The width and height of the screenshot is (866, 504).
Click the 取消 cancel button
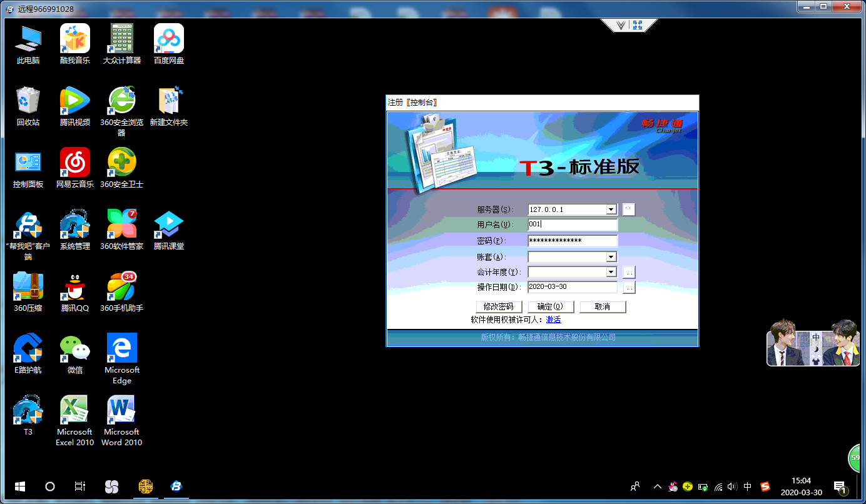pos(603,307)
